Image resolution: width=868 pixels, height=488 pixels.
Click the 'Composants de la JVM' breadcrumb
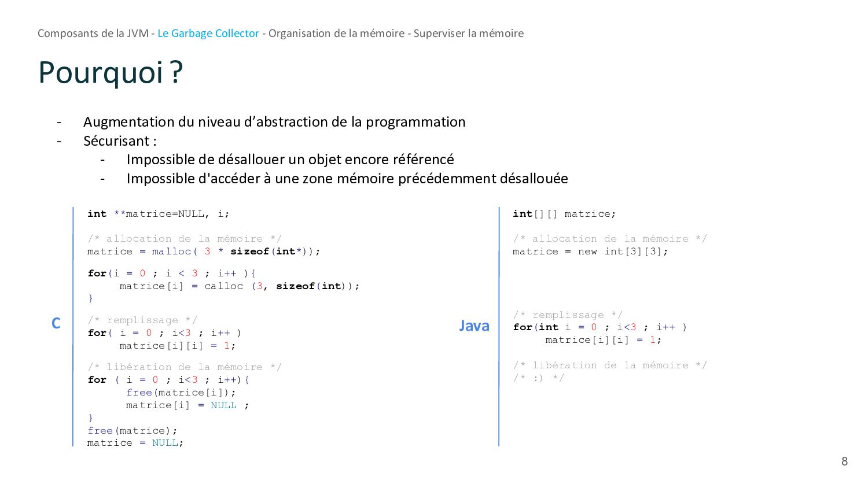tap(93, 34)
